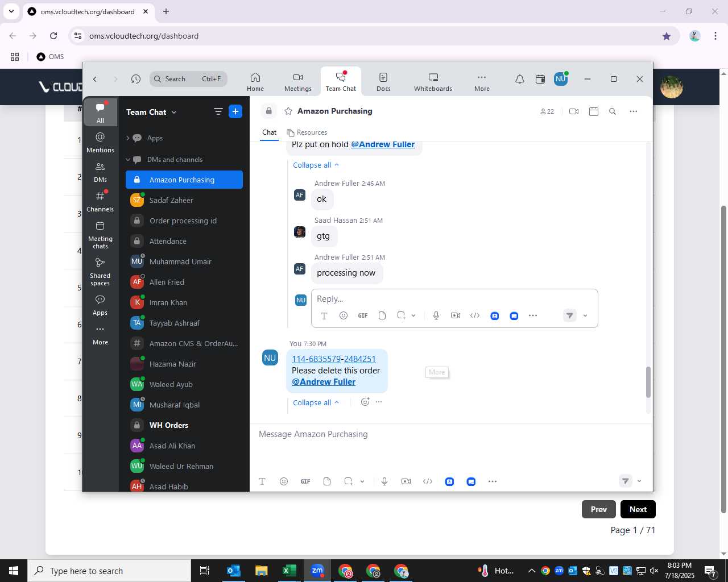Show Mentions in the sidebar
Image resolution: width=728 pixels, height=582 pixels.
[100, 142]
